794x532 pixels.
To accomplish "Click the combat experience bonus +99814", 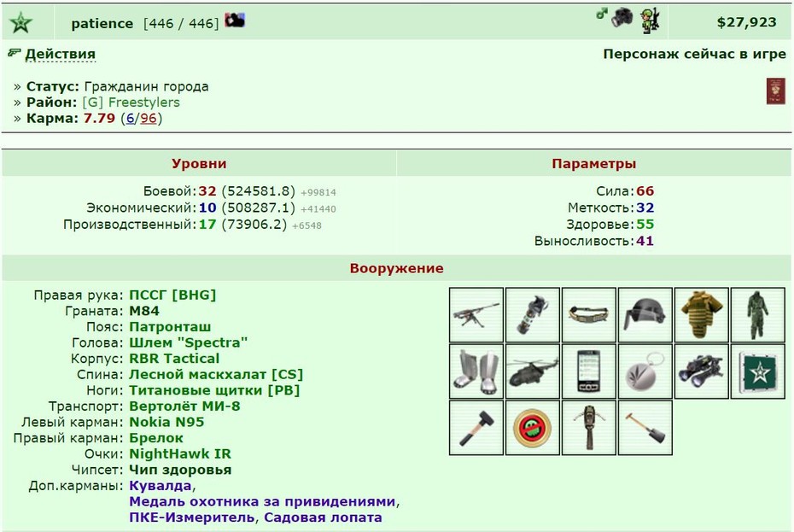I will point(318,192).
